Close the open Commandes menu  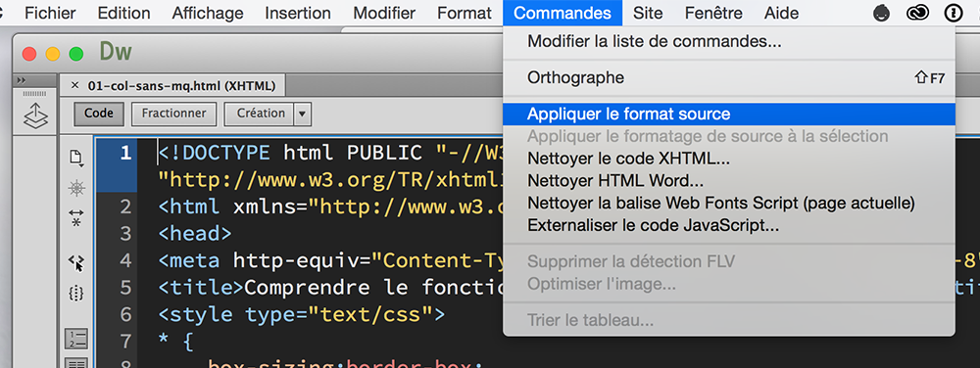[x=563, y=13]
